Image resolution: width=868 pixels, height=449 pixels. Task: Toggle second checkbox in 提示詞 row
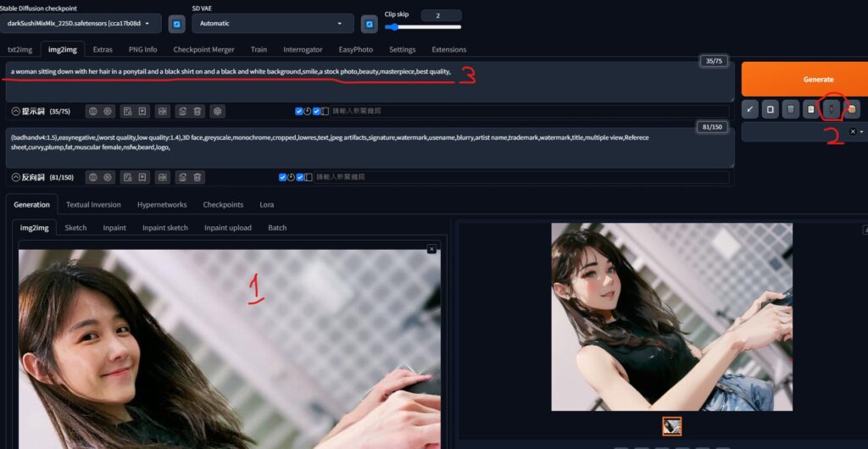(316, 111)
